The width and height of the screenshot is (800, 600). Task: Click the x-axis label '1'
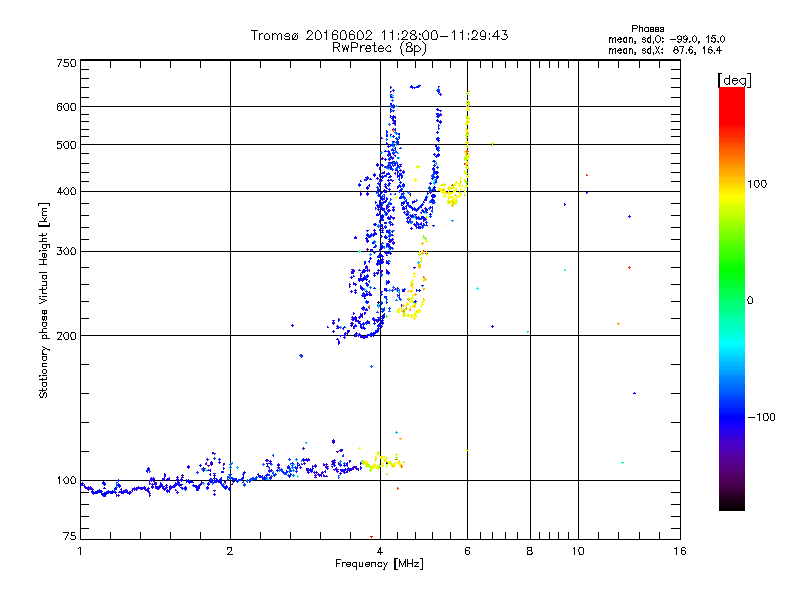80,551
